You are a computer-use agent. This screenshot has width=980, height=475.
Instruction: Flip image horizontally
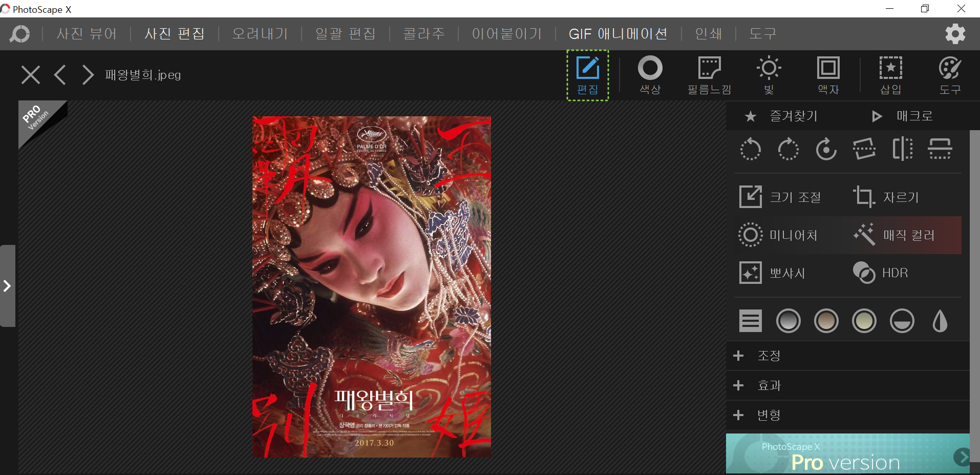pyautogui.click(x=902, y=149)
